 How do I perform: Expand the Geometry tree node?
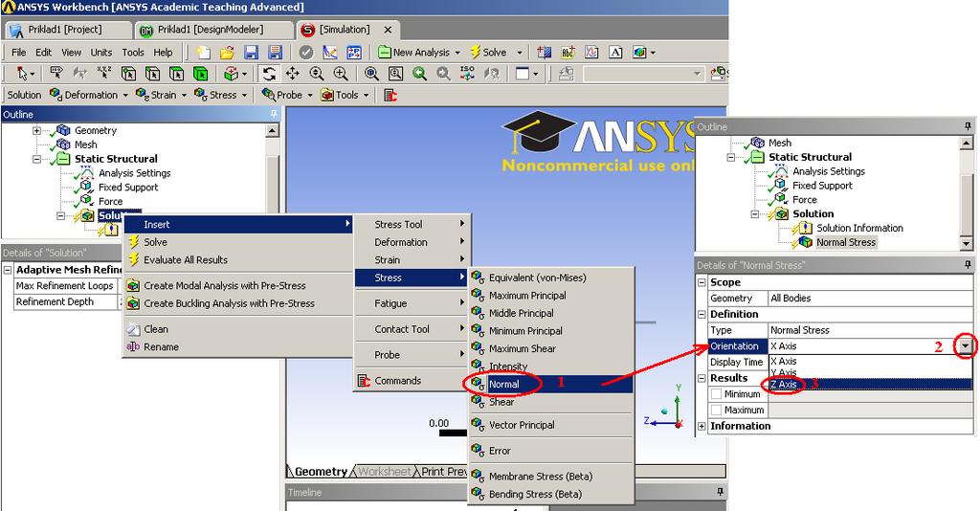[37, 130]
